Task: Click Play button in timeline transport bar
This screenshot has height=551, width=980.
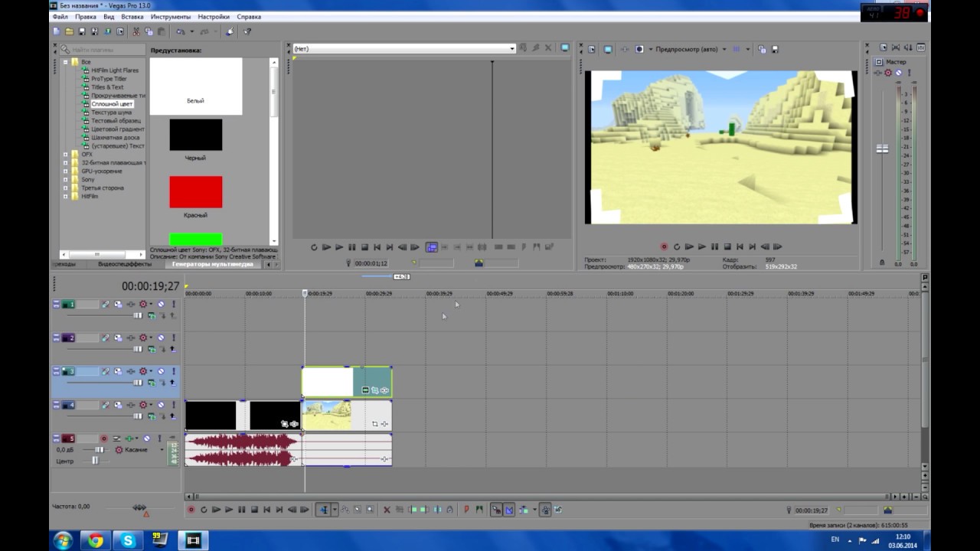Action: click(x=229, y=510)
